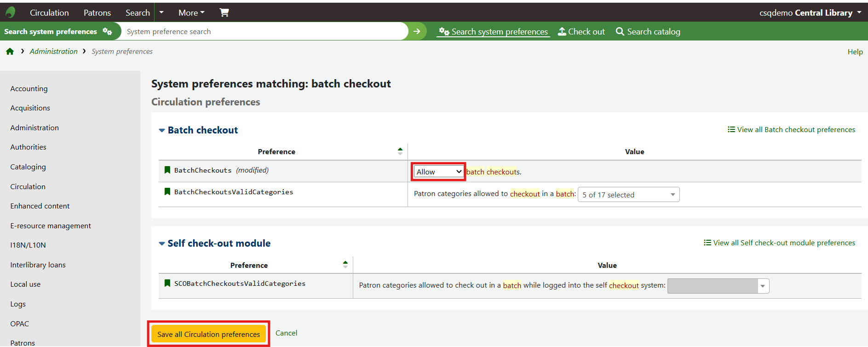The width and height of the screenshot is (868, 347).
Task: Open the Search top menu item
Action: (x=138, y=12)
